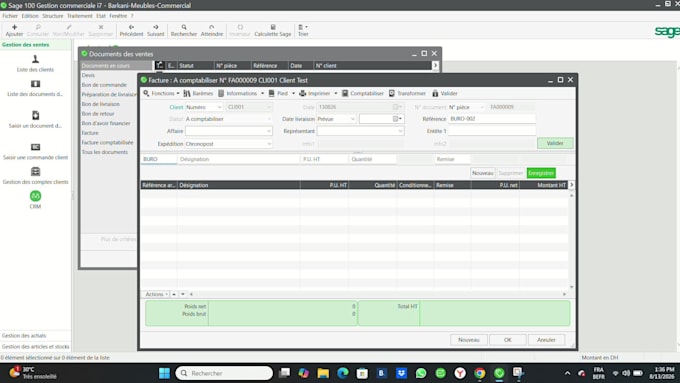Open the Structure menu

tap(52, 16)
